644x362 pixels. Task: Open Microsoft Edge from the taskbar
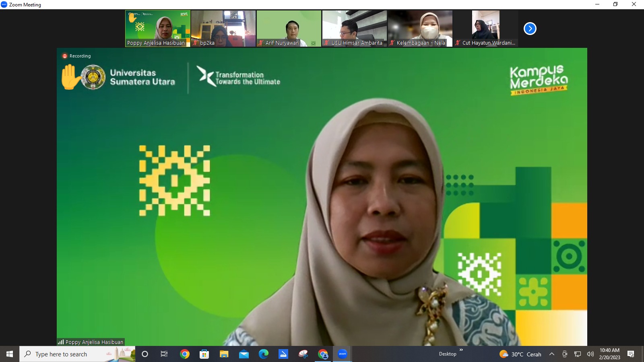coord(264,354)
